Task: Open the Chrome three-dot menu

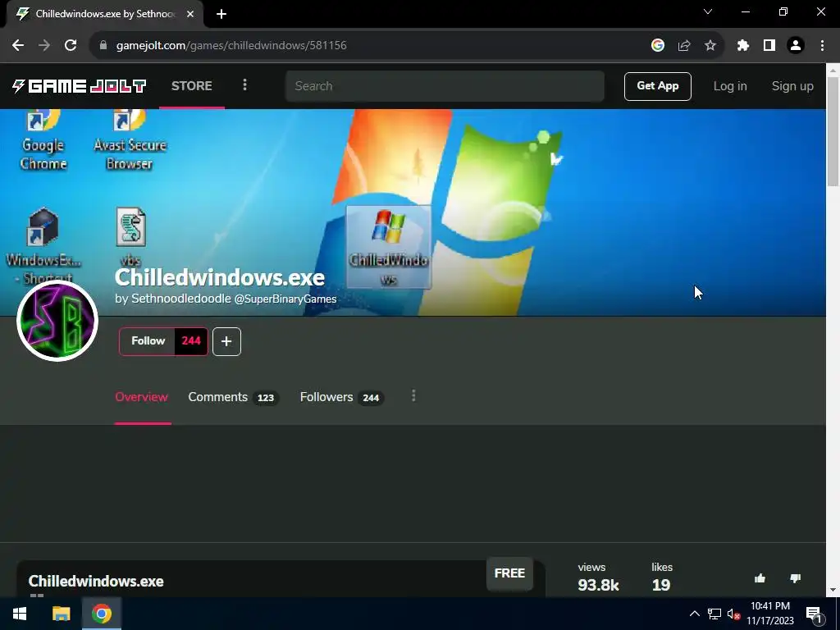Action: point(822,46)
